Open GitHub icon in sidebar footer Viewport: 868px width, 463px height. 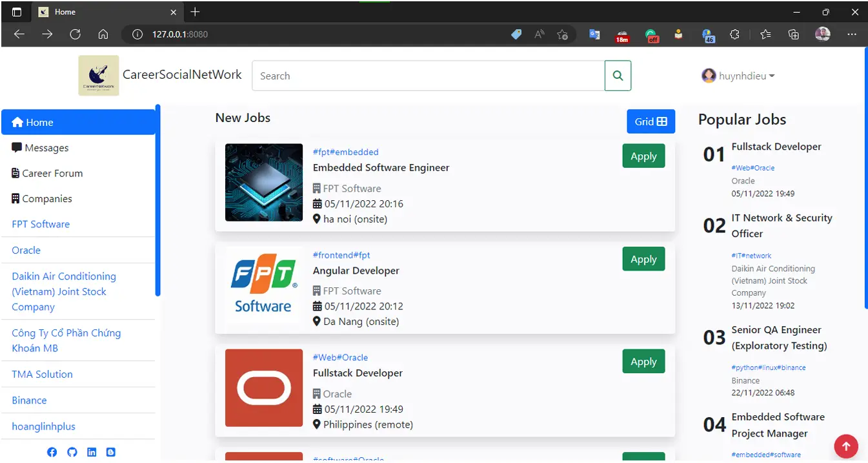(x=72, y=452)
